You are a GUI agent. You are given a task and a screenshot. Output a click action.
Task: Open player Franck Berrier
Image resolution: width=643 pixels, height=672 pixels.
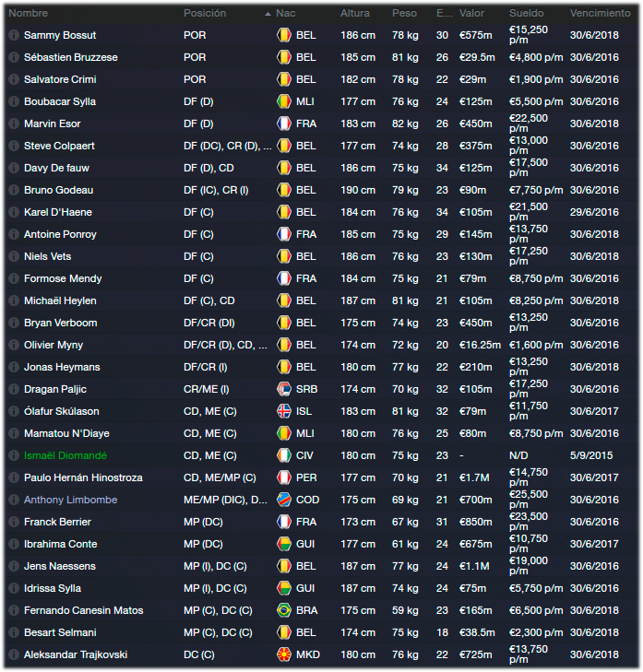(x=57, y=522)
